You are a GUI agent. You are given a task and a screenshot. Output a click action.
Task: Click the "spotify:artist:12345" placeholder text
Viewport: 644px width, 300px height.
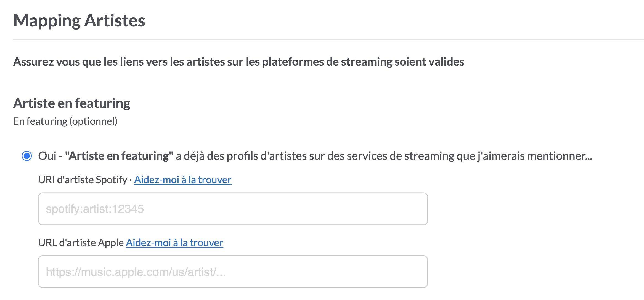95,209
